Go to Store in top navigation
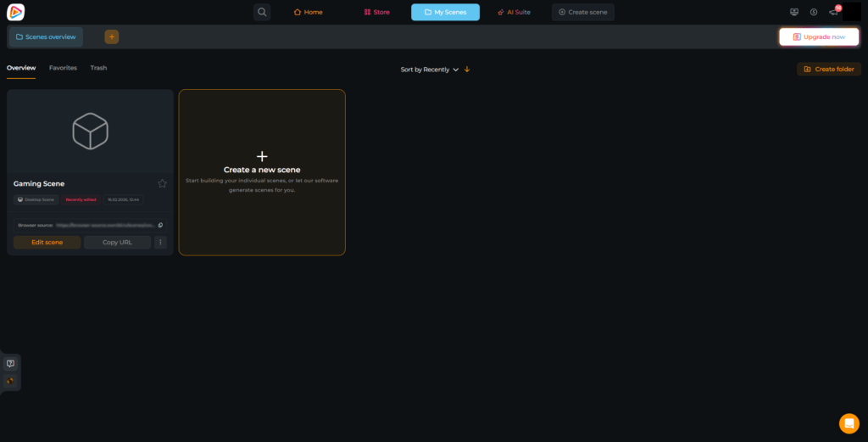Screen dimensions: 868x442 [376, 12]
